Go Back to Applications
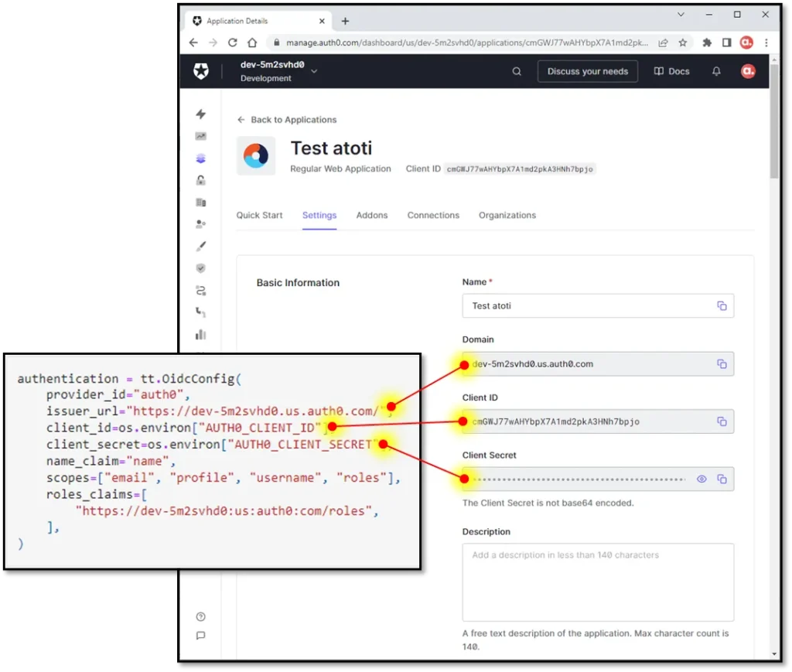The height and width of the screenshot is (672, 792). click(x=287, y=120)
